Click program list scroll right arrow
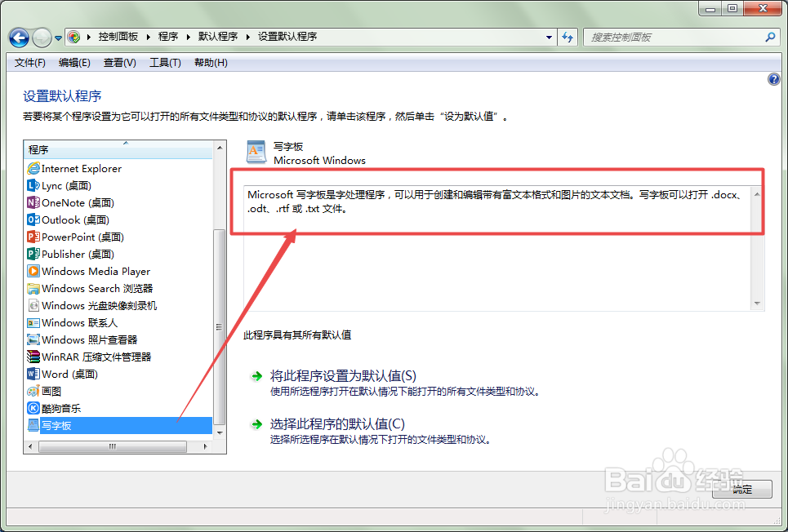The image size is (788, 532). pos(205,446)
